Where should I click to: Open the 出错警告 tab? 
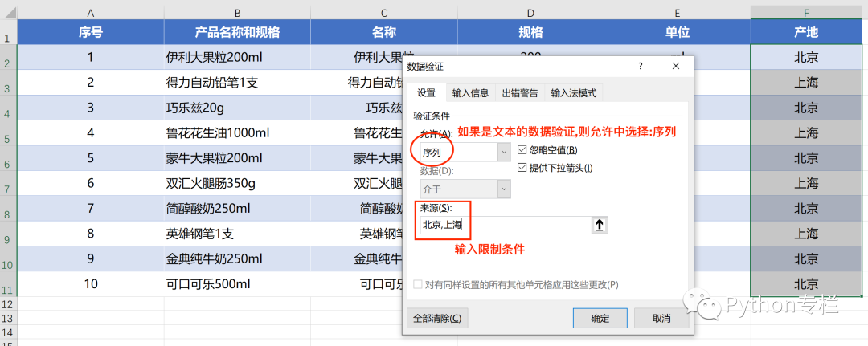[x=520, y=93]
